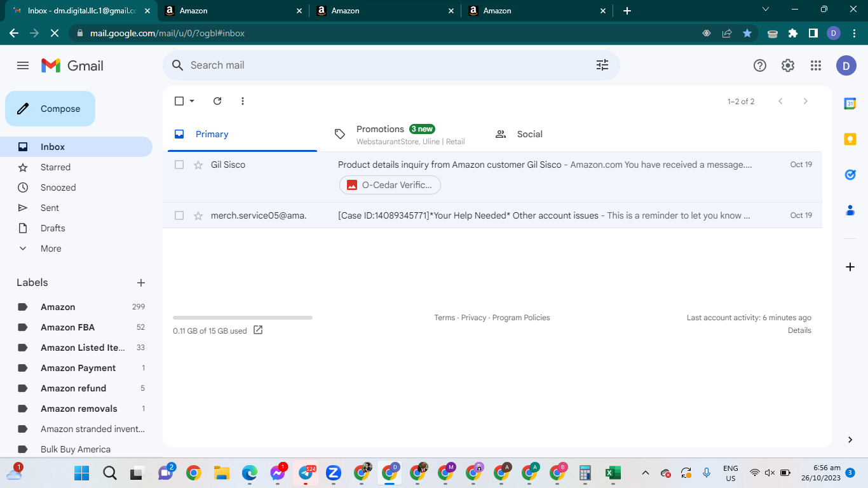Open Gmail settings gear icon
This screenshot has height=488, width=868.
click(x=788, y=65)
